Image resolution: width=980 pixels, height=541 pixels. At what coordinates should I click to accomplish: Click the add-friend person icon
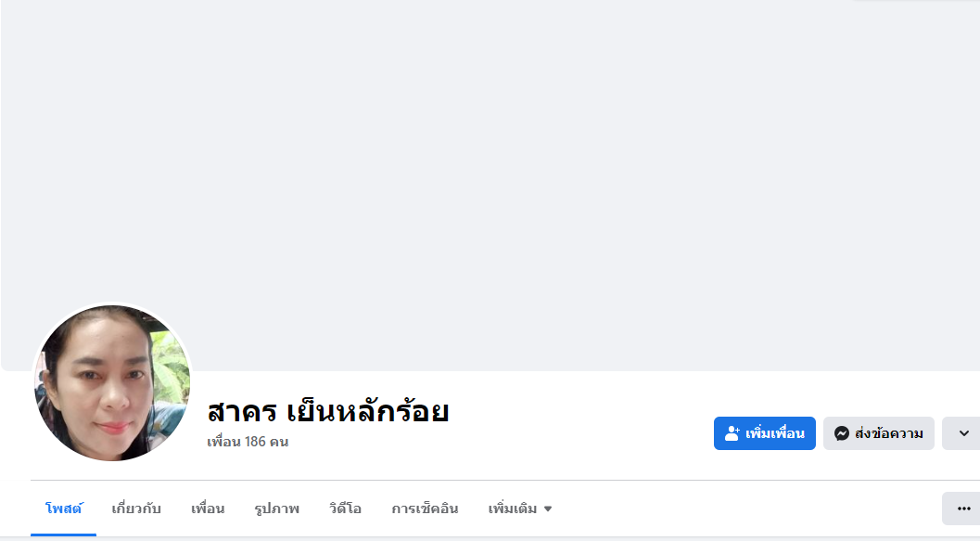tap(732, 433)
